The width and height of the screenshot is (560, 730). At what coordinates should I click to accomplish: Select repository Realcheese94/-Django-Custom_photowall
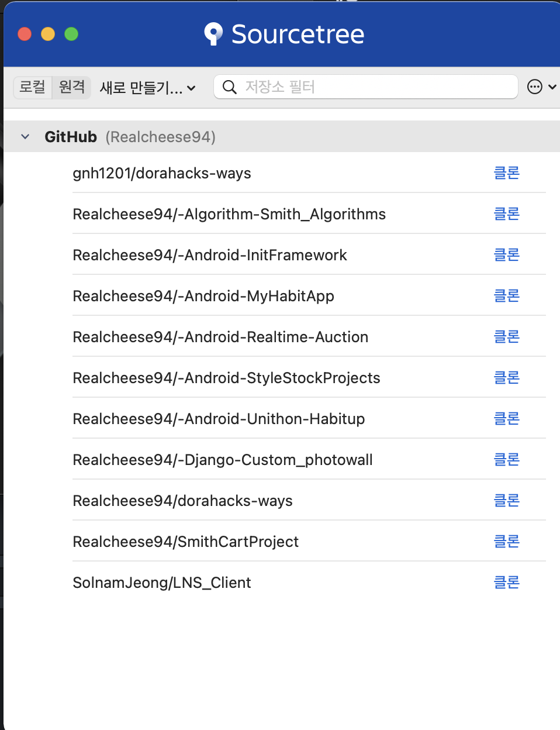click(x=223, y=460)
